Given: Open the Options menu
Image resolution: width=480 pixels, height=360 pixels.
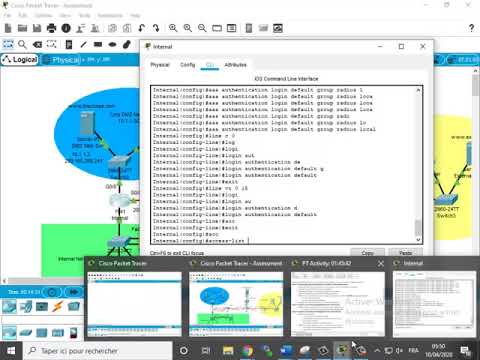Looking at the screenshot, I should tap(43, 15).
